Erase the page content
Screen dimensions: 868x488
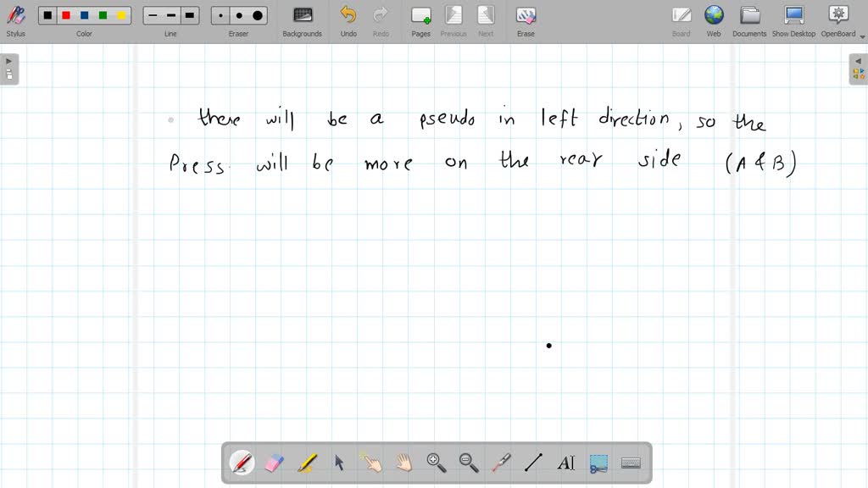click(x=526, y=21)
